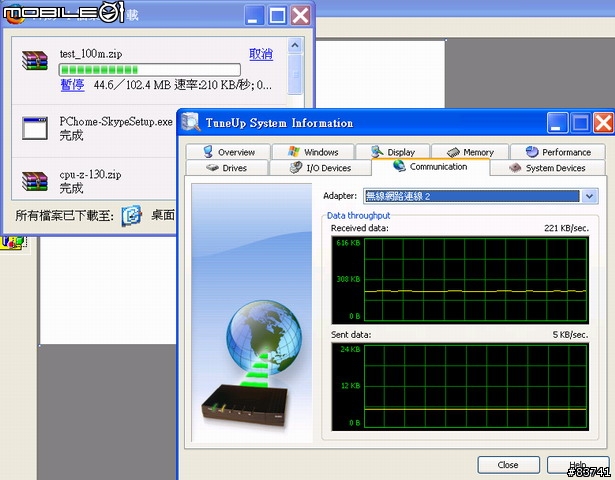Click the 221 KB/sec. received rate

[566, 228]
